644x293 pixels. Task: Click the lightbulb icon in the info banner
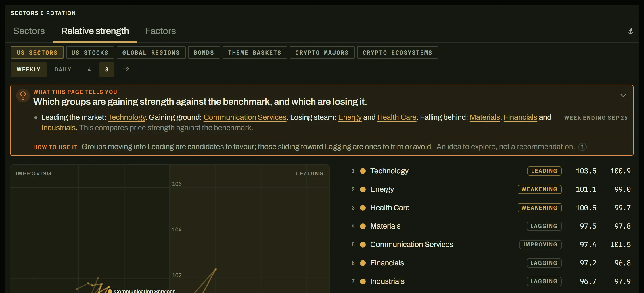pyautogui.click(x=23, y=95)
